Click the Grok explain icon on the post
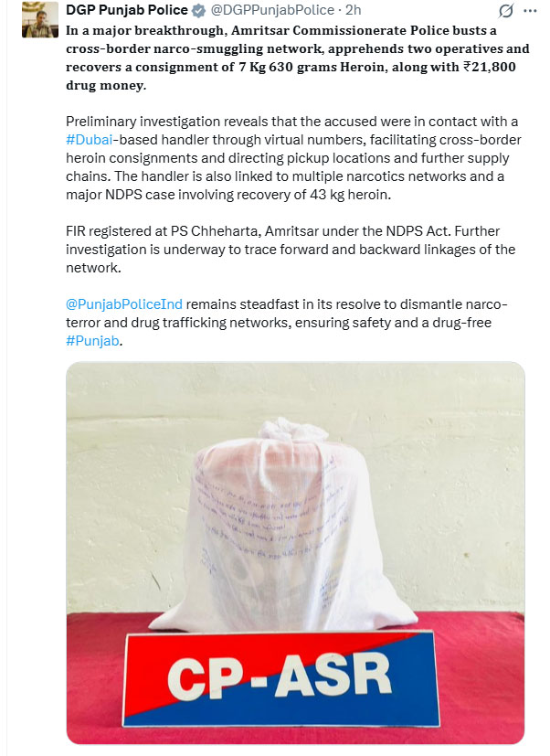Screen dimensions: 550x756 click(505, 11)
